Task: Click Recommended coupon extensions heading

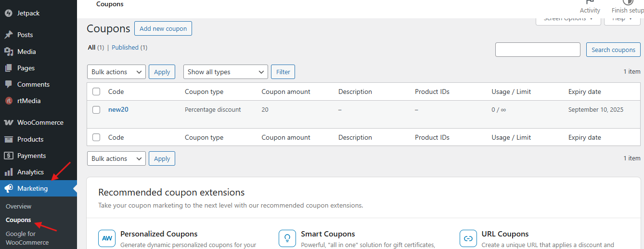Action: (171, 193)
